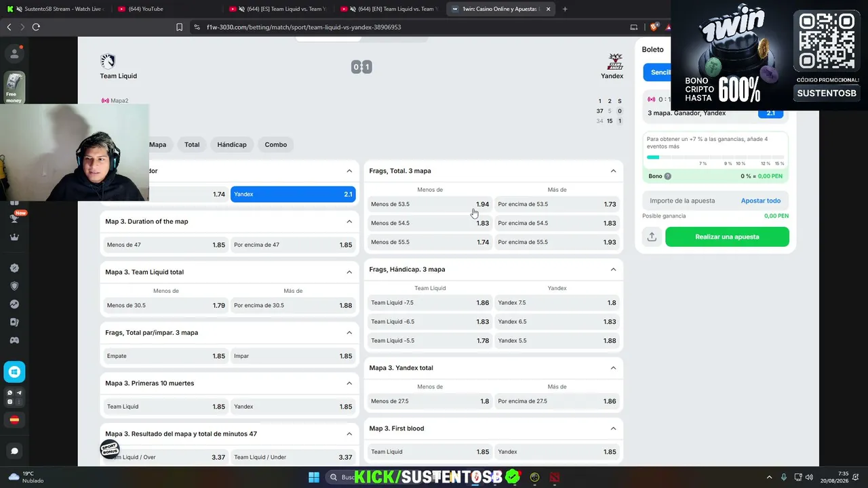Image resolution: width=868 pixels, height=488 pixels.
Task: Click the blue Windows app download icon
Action: (14, 371)
